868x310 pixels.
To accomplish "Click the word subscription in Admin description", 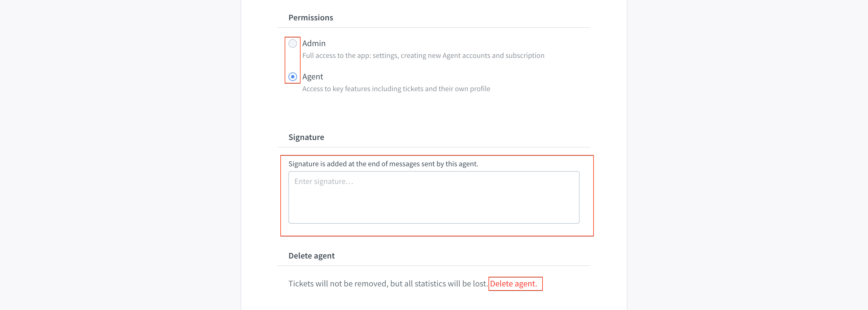I will (525, 56).
